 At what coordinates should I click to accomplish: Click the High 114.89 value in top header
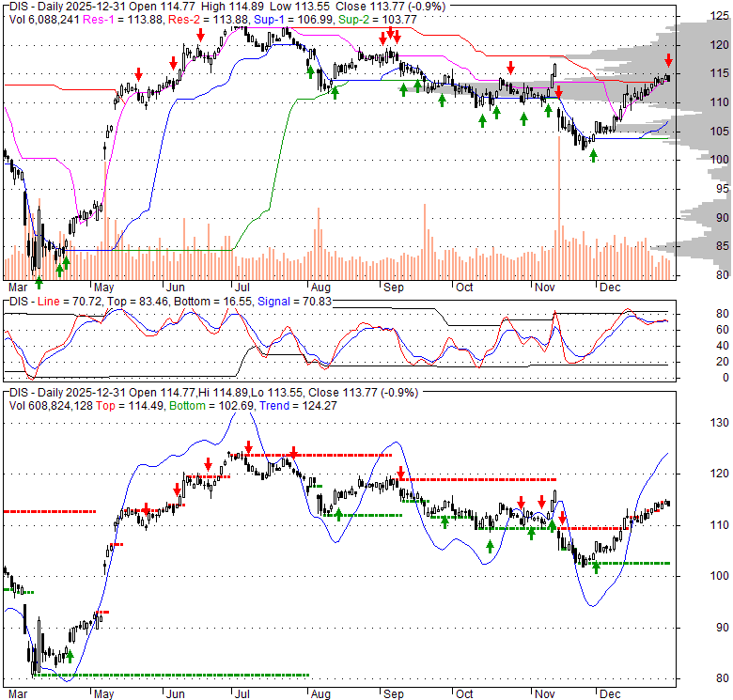pyautogui.click(x=233, y=7)
